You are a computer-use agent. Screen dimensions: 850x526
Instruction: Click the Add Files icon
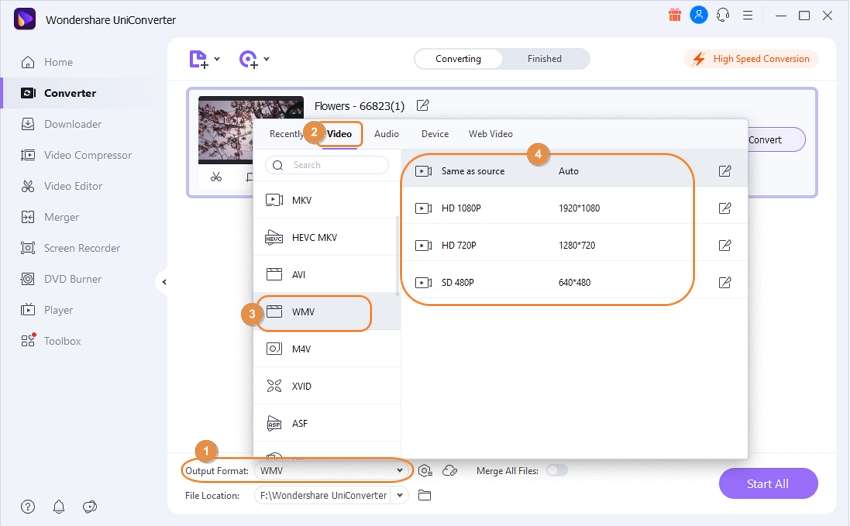[198, 59]
